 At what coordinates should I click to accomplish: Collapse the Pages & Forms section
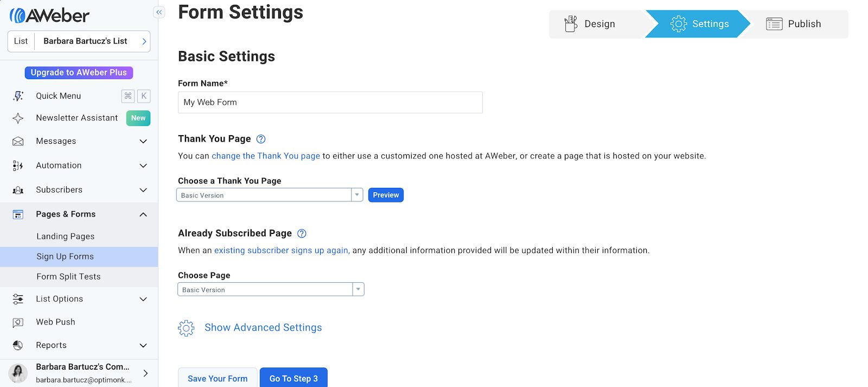[143, 215]
